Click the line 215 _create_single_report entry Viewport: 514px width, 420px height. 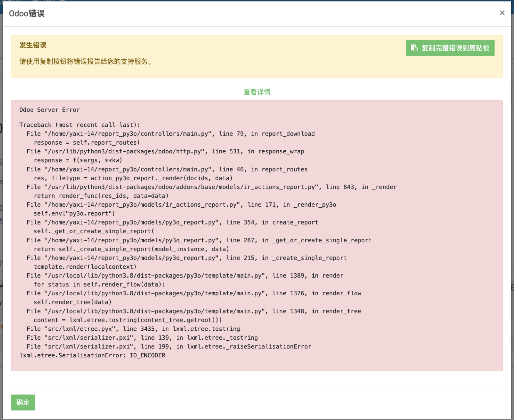pyautogui.click(x=187, y=258)
